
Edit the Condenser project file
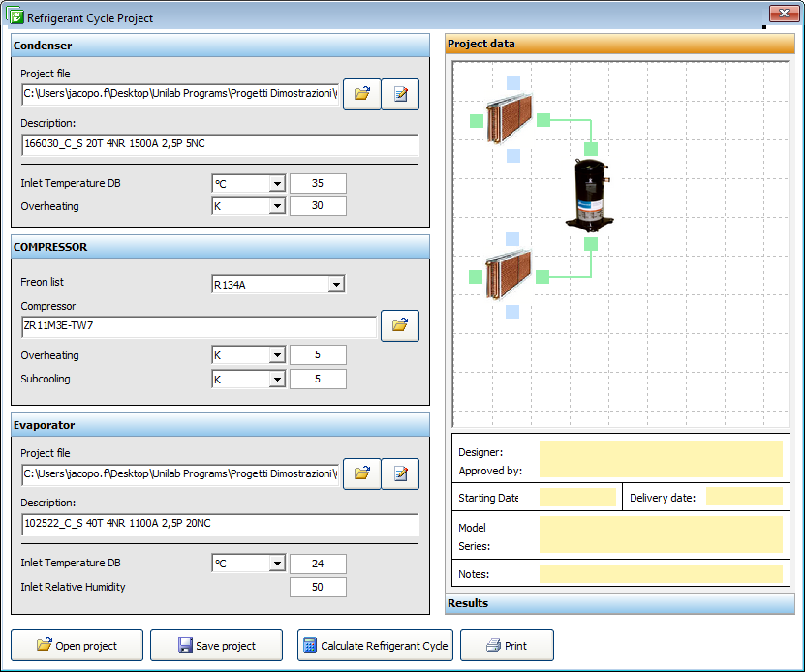click(400, 94)
